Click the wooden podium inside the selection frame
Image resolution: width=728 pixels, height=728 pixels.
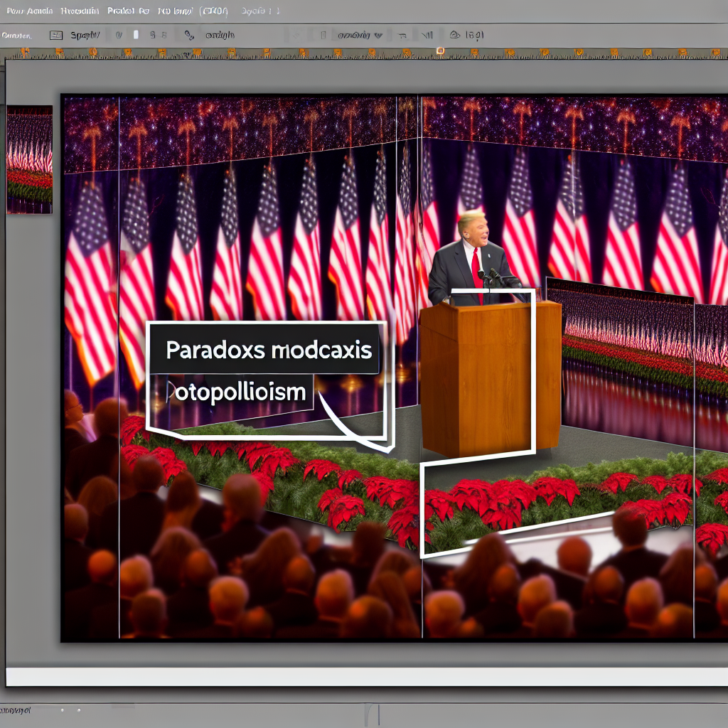tap(490, 377)
